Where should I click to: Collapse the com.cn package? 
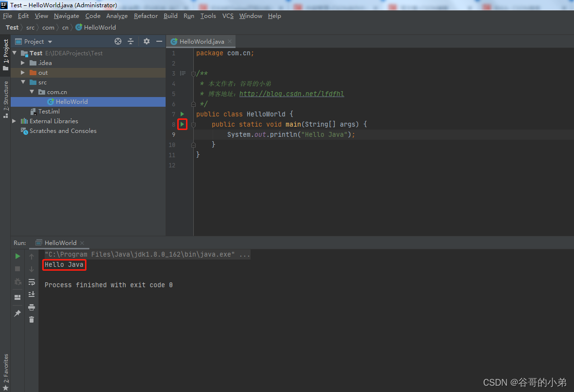click(32, 92)
